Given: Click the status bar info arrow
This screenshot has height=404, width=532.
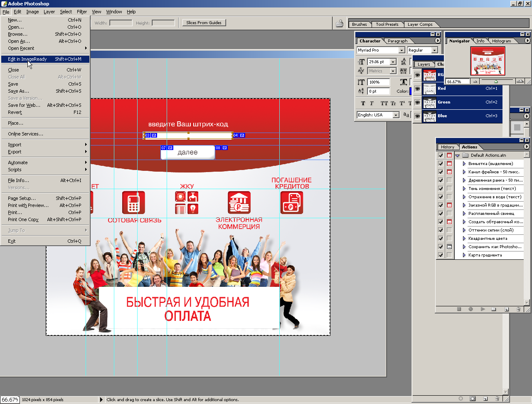Looking at the screenshot, I should (101, 399).
